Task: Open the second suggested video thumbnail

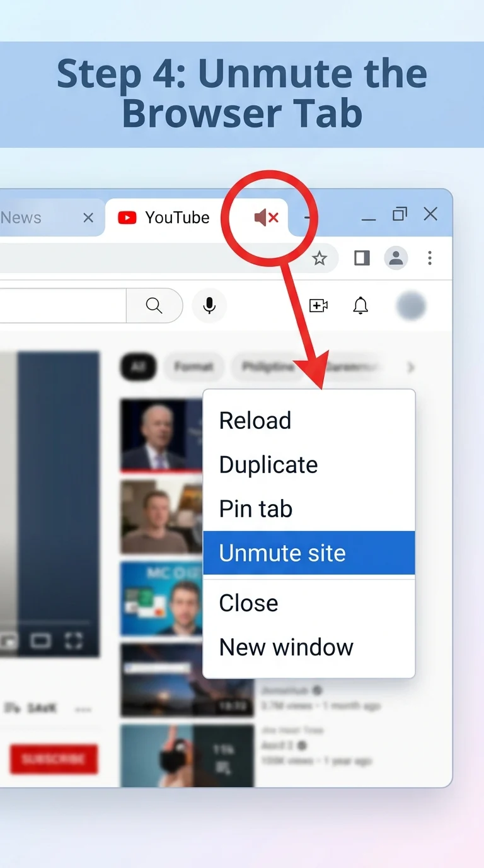Action: tap(162, 517)
